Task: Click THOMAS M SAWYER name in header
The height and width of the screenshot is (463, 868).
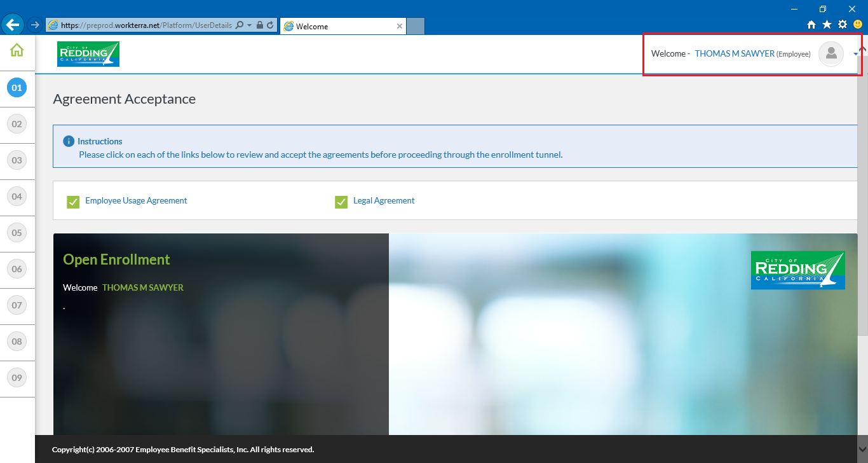Action: [735, 54]
